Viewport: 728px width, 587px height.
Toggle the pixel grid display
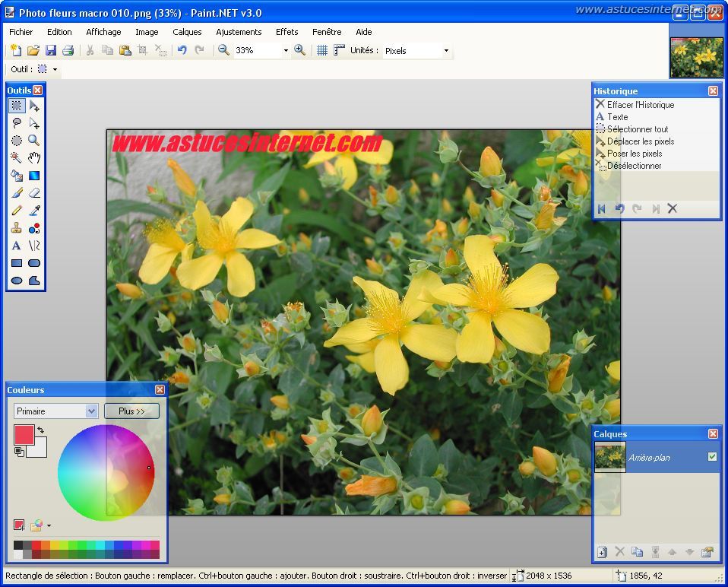tap(321, 50)
